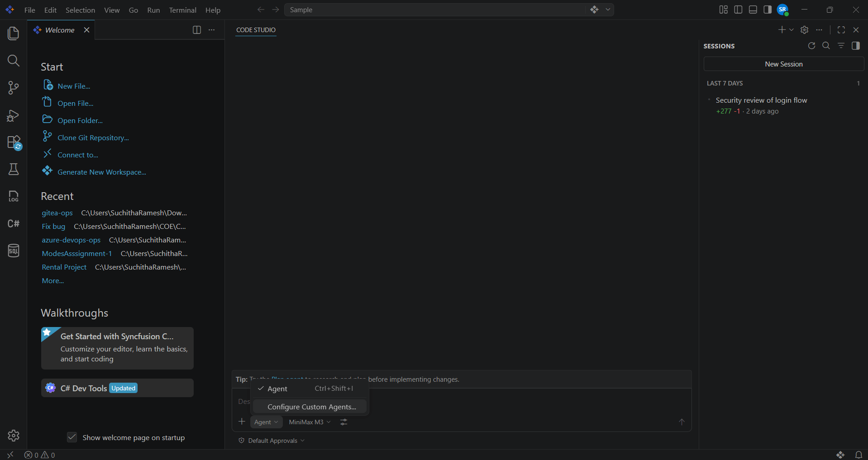Go forward in navigation history
Screen dimensions: 868x460
pos(276,9)
